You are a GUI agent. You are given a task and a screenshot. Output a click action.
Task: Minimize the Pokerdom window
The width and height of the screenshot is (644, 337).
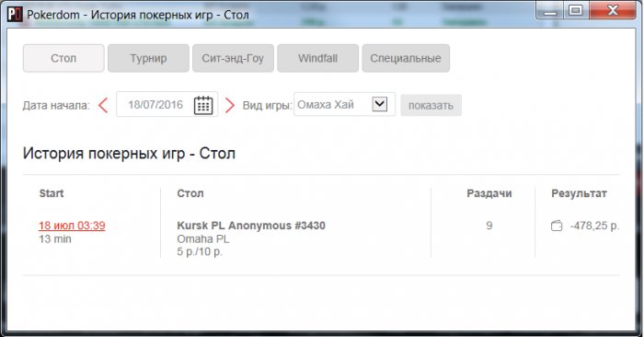(x=550, y=11)
